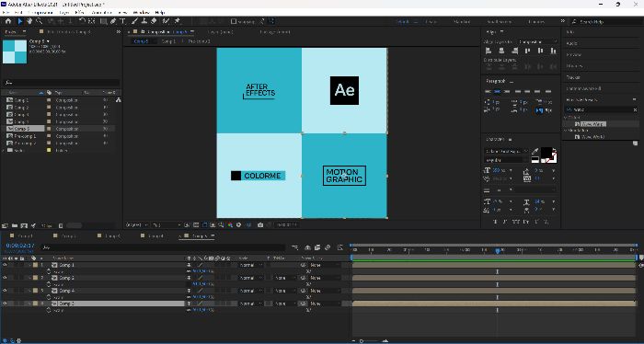Enable the Snapping checkbox
This screenshot has height=344, width=644.
coord(234,21)
